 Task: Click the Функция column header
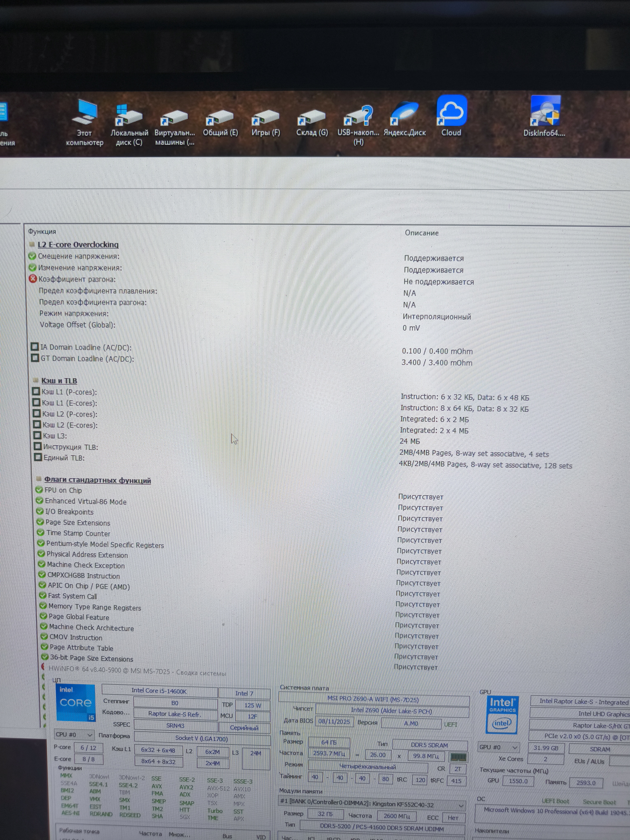[42, 232]
